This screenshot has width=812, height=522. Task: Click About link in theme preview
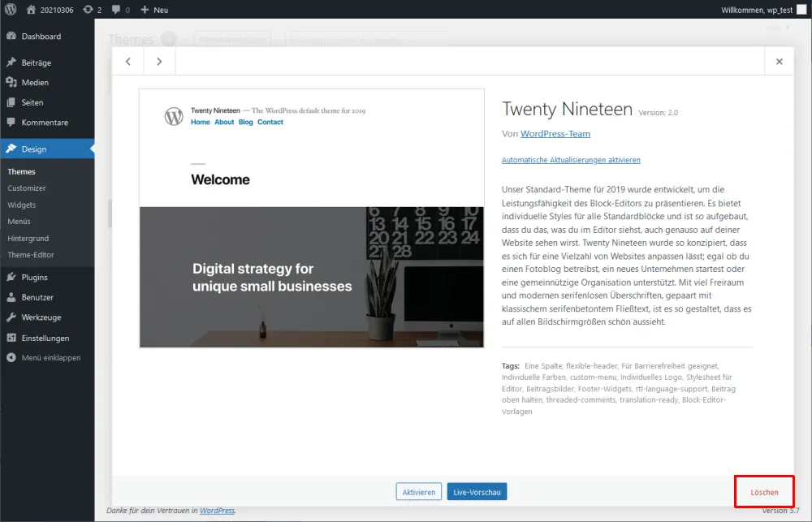[x=224, y=123]
